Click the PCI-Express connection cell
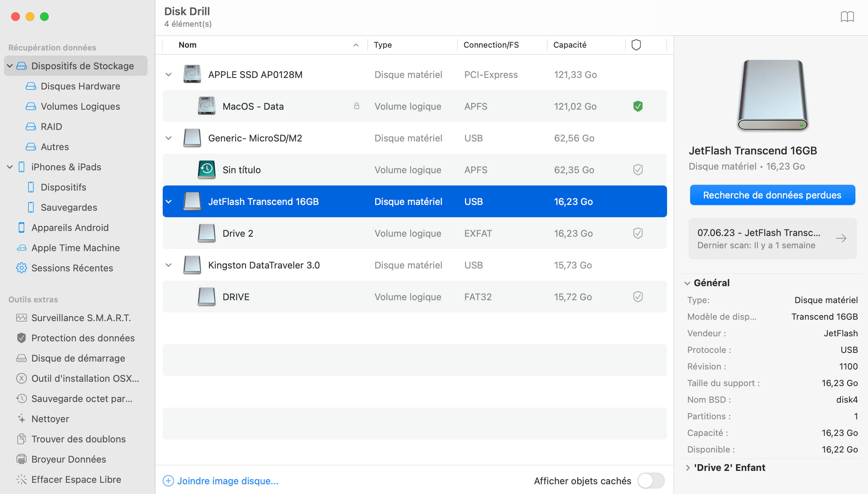 click(x=491, y=75)
